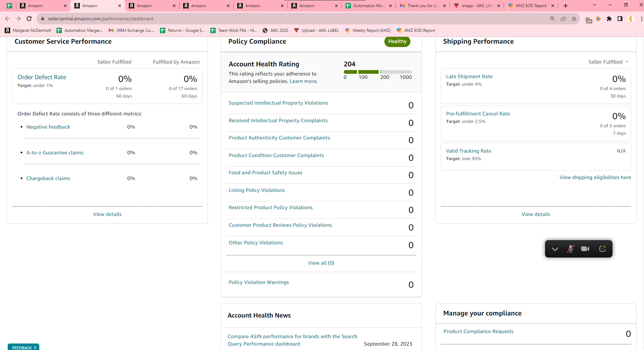This screenshot has width=644, height=350.
Task: Toggle camera in floating meeting toolbar
Action: [x=585, y=249]
